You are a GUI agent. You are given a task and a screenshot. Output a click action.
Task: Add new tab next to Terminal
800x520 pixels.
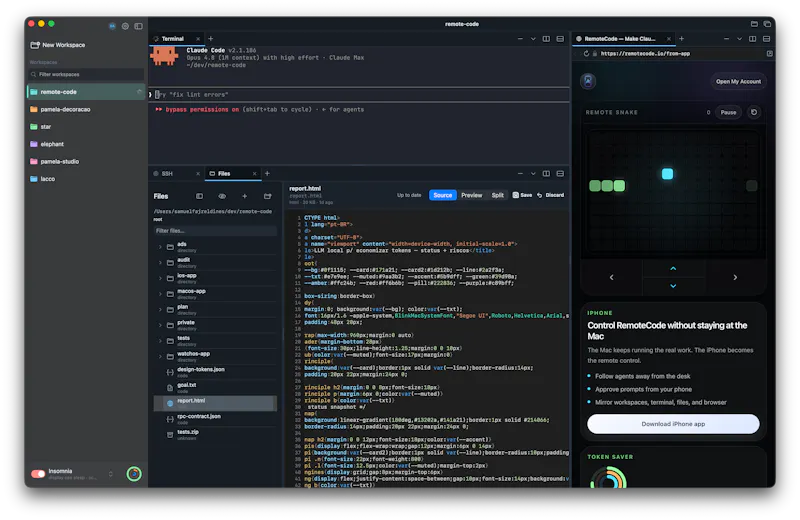[210, 39]
